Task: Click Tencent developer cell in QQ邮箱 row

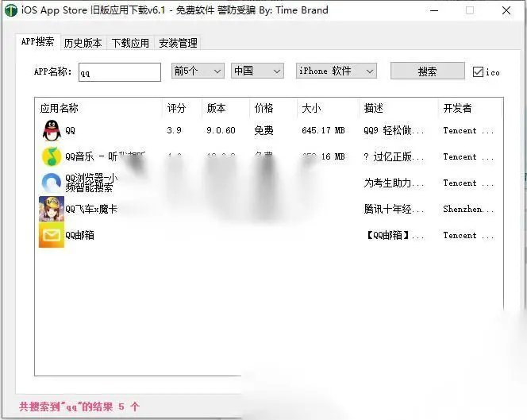Action: click(x=468, y=235)
